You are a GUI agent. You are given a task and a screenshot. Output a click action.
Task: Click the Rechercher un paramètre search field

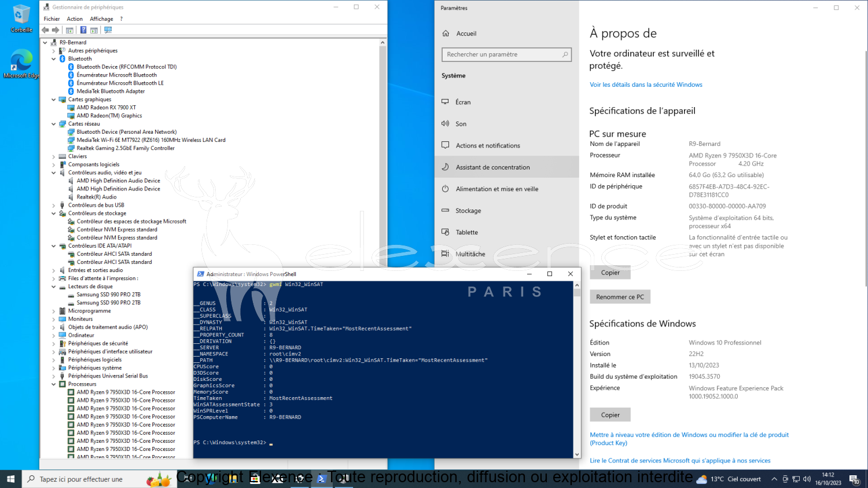pyautogui.click(x=506, y=54)
